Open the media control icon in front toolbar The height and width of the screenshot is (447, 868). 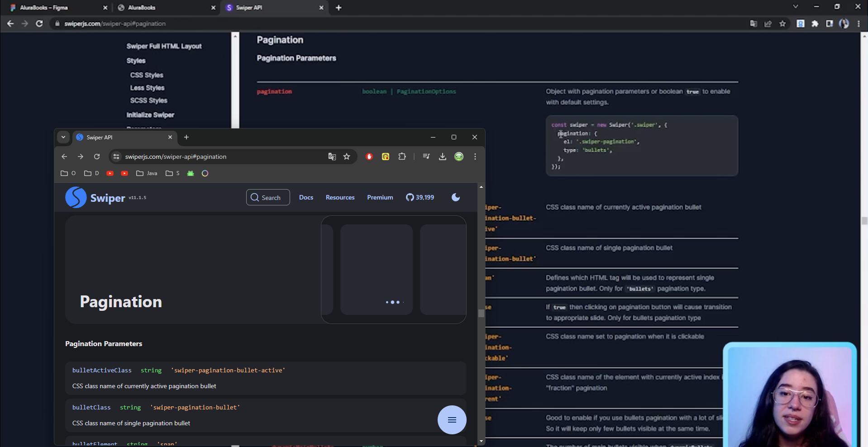[x=426, y=157]
